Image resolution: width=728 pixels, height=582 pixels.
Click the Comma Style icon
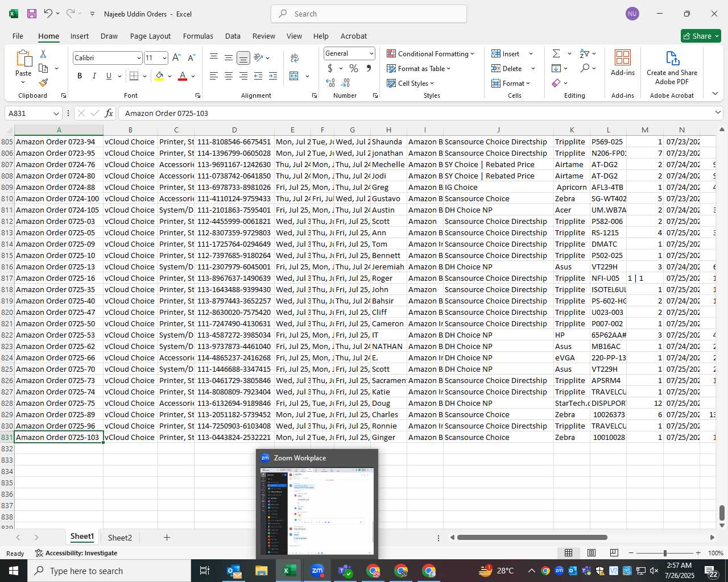(x=369, y=68)
